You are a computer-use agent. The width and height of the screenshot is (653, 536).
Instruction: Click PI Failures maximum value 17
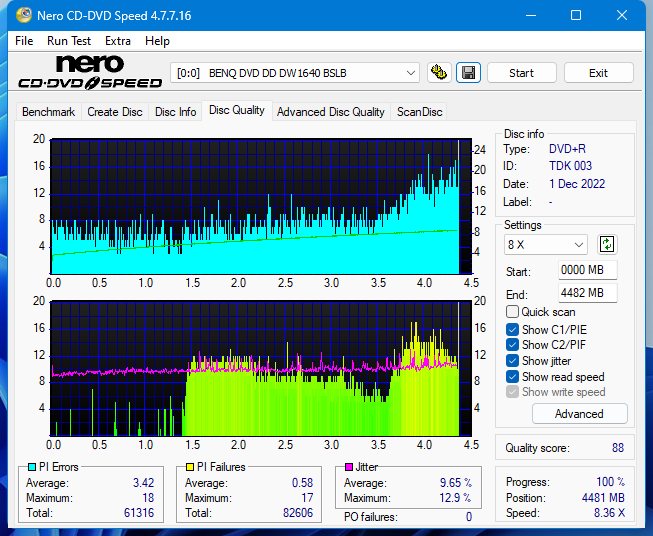pyautogui.click(x=307, y=498)
